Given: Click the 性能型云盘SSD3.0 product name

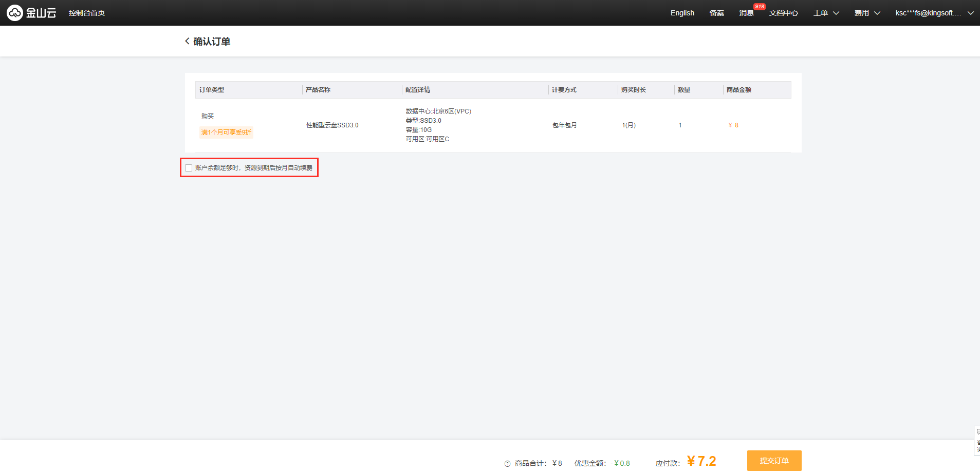Looking at the screenshot, I should coord(332,125).
